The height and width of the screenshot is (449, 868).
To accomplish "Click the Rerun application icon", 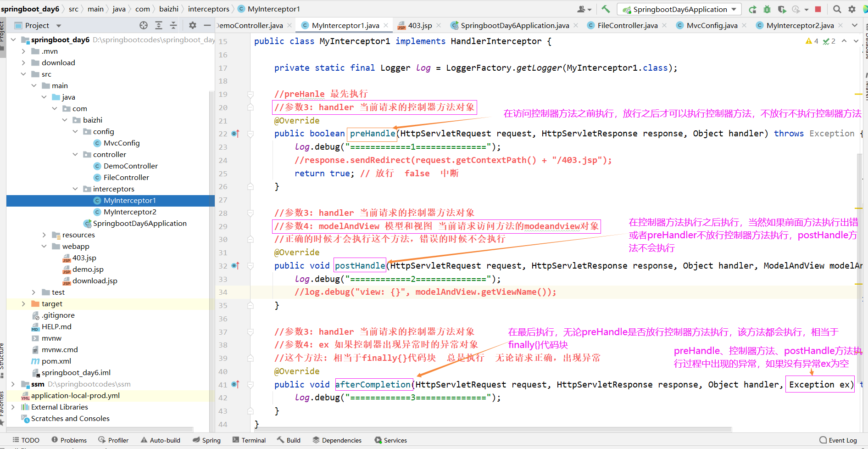I will click(753, 9).
